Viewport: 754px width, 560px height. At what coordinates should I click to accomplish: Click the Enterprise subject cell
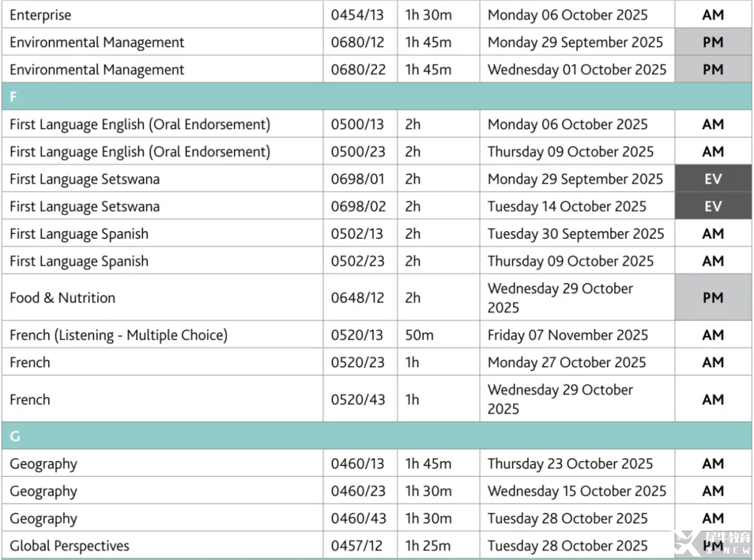point(40,15)
